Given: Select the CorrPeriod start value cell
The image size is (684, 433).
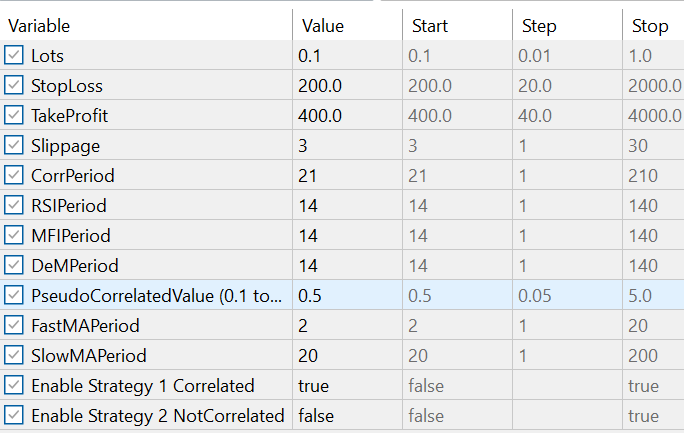Looking at the screenshot, I should [455, 176].
